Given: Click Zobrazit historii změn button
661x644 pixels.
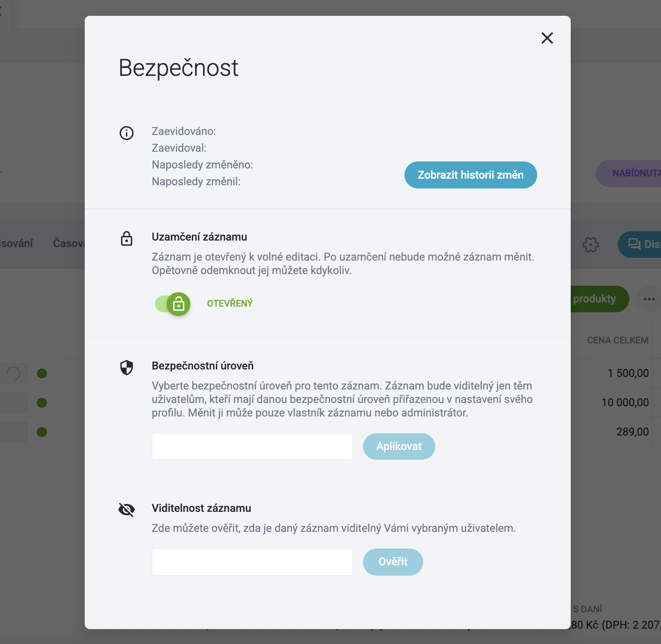Looking at the screenshot, I should tap(471, 175).
